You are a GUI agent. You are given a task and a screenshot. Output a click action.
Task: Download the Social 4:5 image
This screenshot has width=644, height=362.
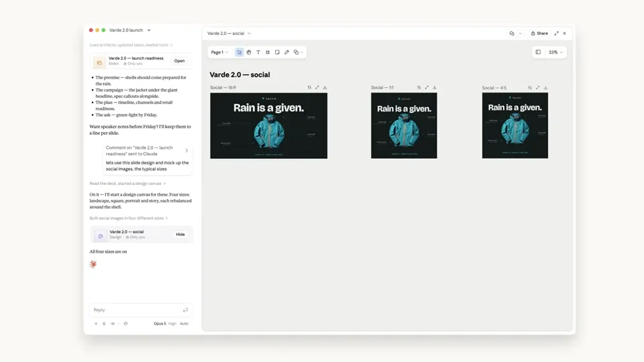pyautogui.click(x=545, y=88)
